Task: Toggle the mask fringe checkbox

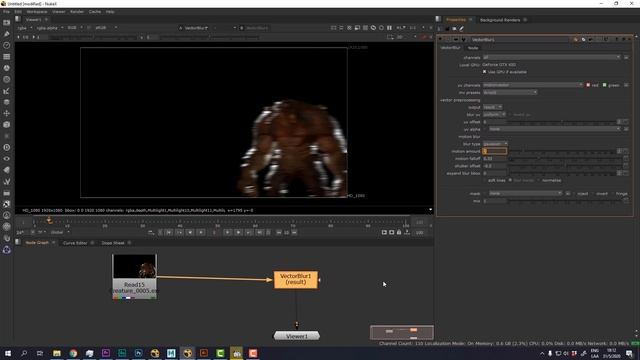Action: [x=613, y=193]
